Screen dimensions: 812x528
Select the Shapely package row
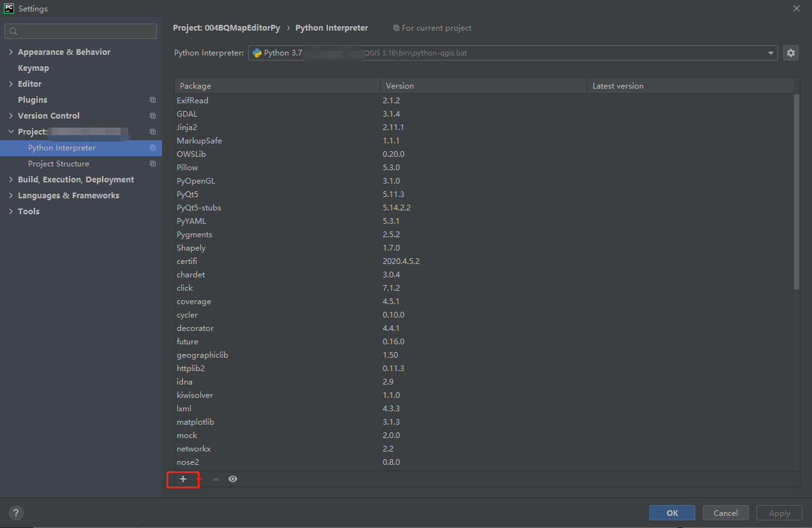[485, 248]
